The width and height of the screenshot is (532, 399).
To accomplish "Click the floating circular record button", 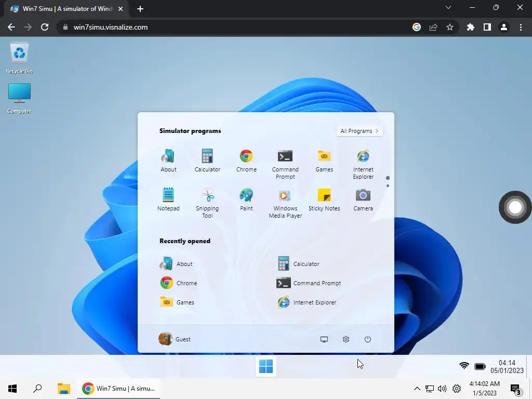I will click(515, 207).
